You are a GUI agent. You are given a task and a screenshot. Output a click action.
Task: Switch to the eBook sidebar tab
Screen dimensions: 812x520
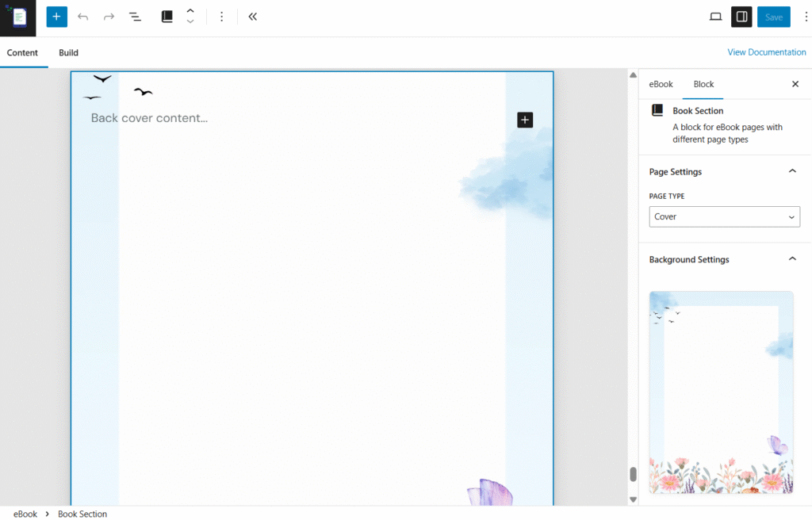[x=661, y=84]
